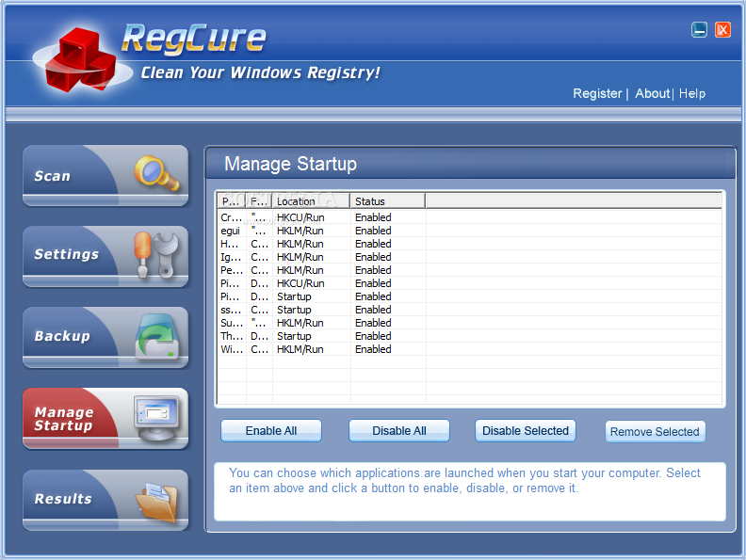Click Startup location in 'ss...' row
746x560 pixels.
tap(294, 310)
